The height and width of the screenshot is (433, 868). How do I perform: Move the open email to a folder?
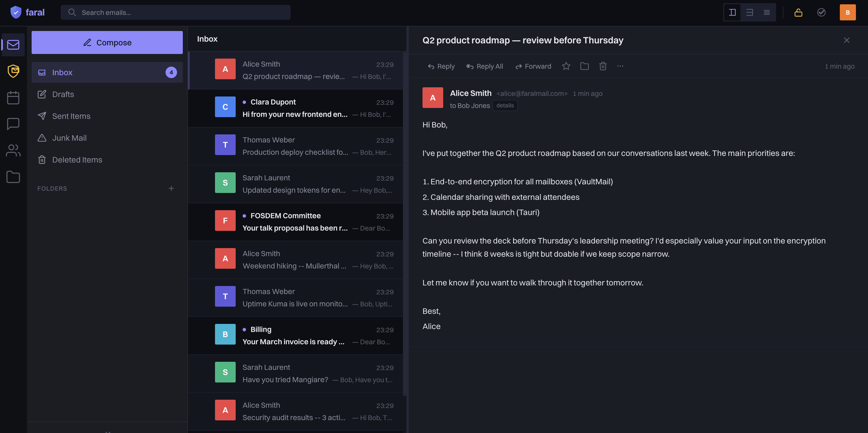(x=584, y=66)
